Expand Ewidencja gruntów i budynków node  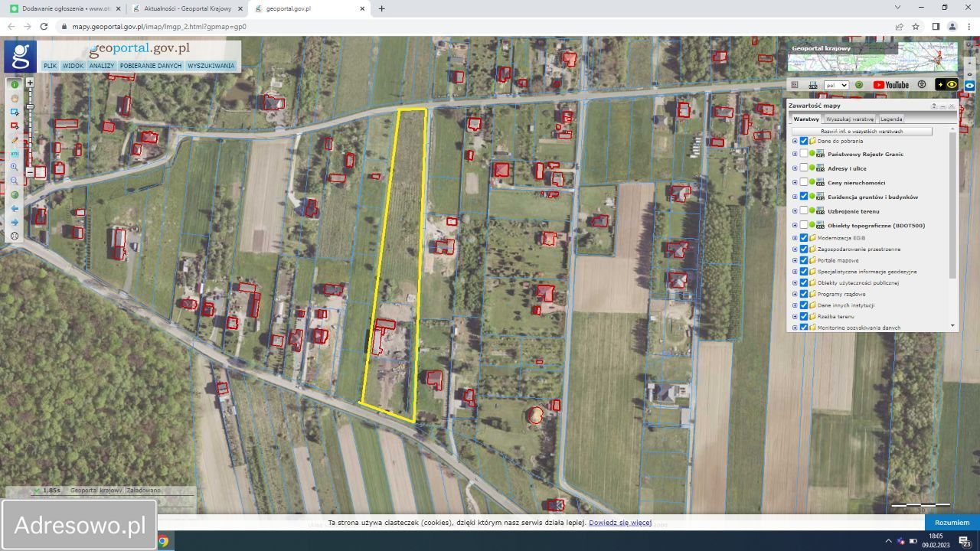(795, 197)
